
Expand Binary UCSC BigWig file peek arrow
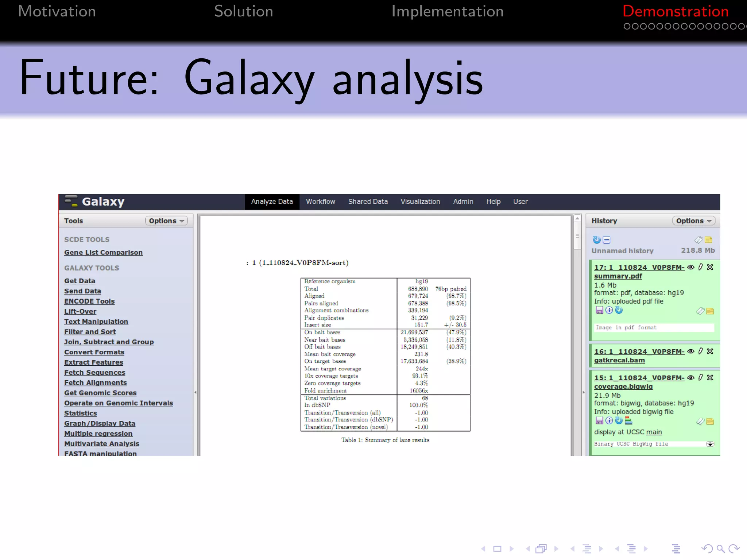click(710, 444)
